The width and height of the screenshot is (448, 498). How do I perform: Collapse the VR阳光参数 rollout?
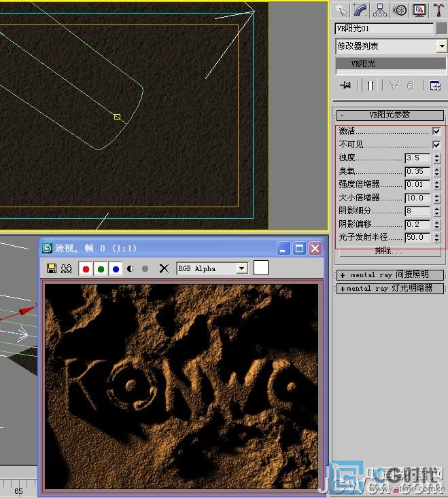point(390,115)
